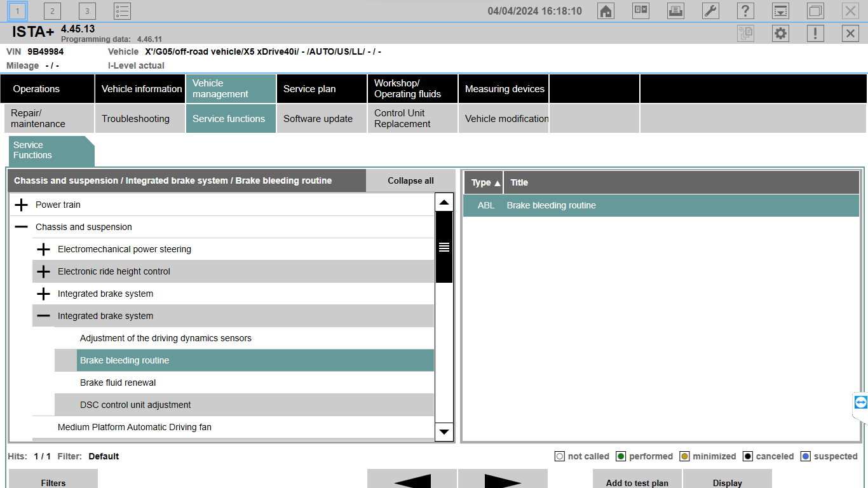Image resolution: width=868 pixels, height=488 pixels.
Task: Collapse the Chassis and suspension node
Action: pyautogui.click(x=22, y=227)
